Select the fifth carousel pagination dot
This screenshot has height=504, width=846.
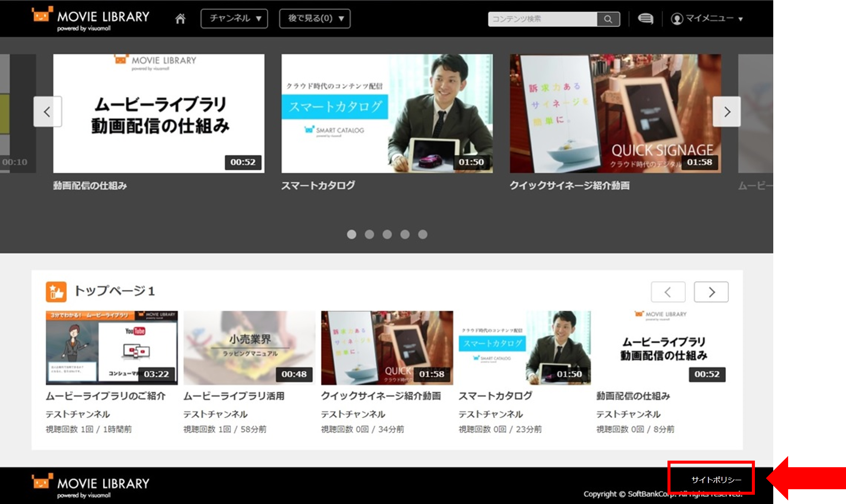422,234
